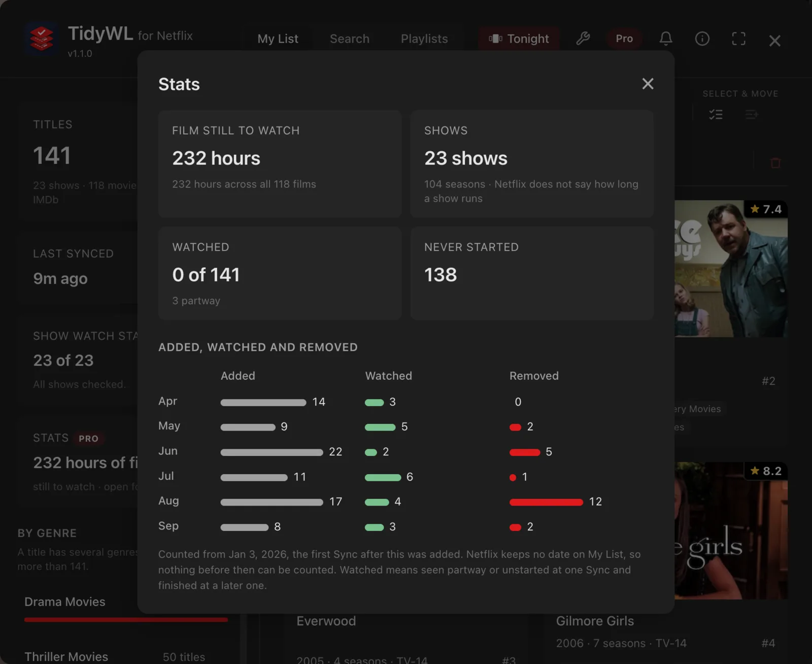Click the July watched bar showing 6

point(383,478)
